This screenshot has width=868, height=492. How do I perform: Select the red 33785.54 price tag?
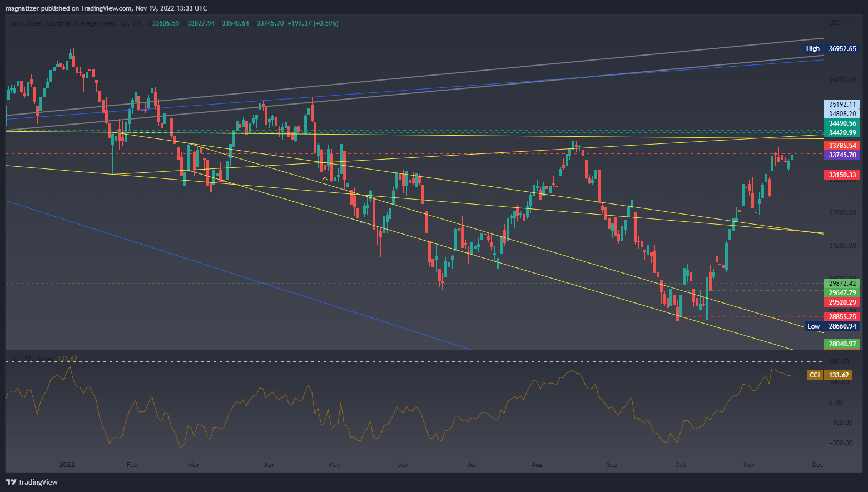click(842, 146)
